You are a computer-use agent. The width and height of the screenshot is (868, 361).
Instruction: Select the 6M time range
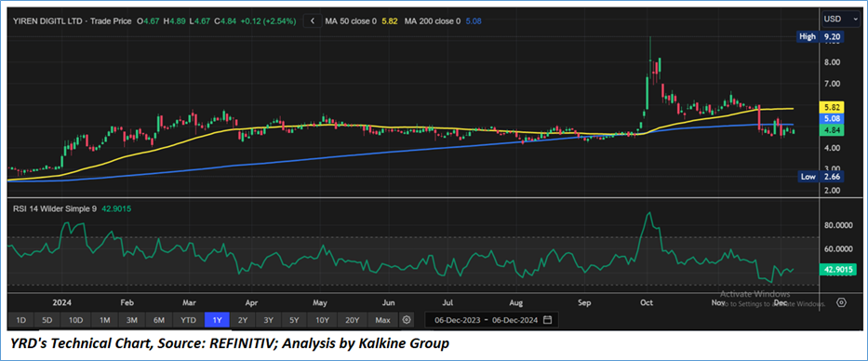point(159,320)
